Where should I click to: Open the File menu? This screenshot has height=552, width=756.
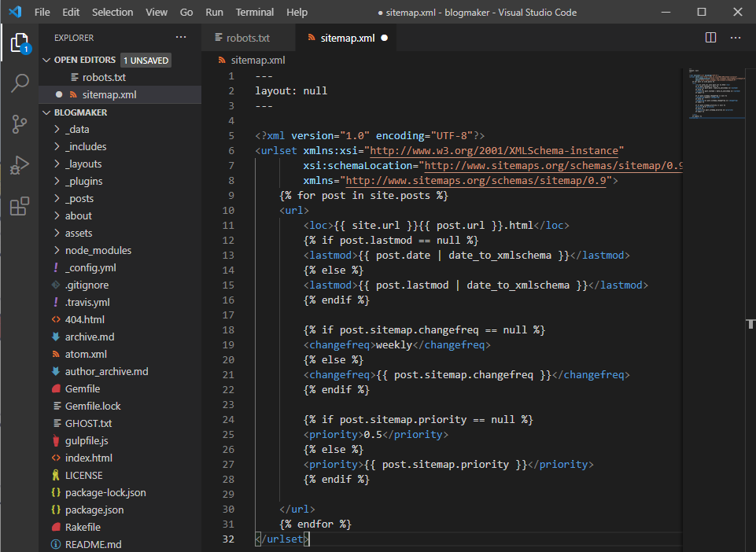[42, 12]
